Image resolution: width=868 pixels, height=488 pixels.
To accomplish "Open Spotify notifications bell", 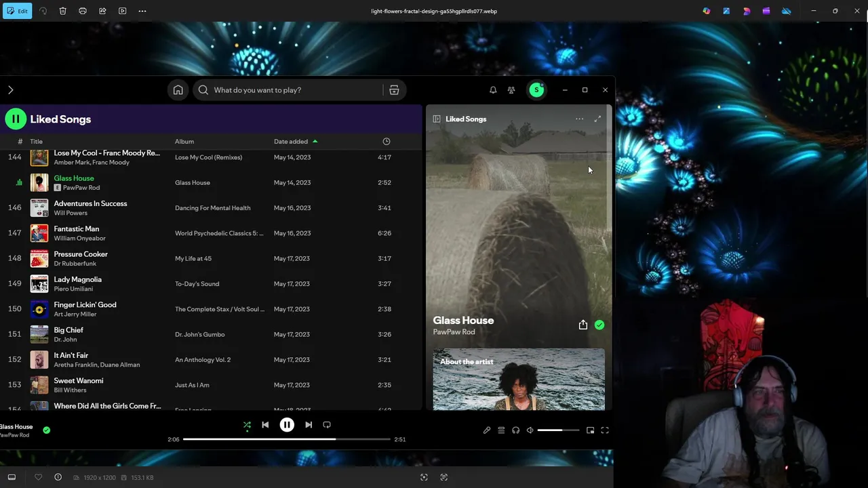I will pyautogui.click(x=493, y=90).
